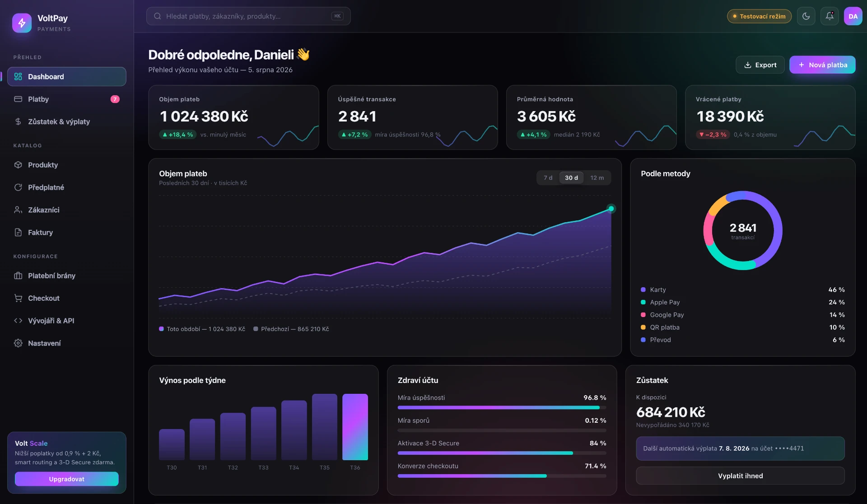Toggle the Testovací režim test mode pill
This screenshot has height=504, width=867.
coord(759,16)
